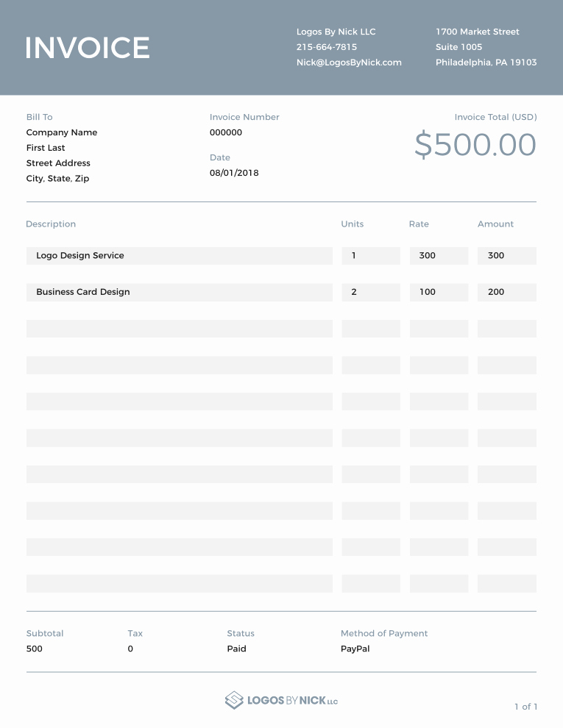The image size is (563, 728).
Task: Click the units cell of Business Card Design
Action: point(371,292)
